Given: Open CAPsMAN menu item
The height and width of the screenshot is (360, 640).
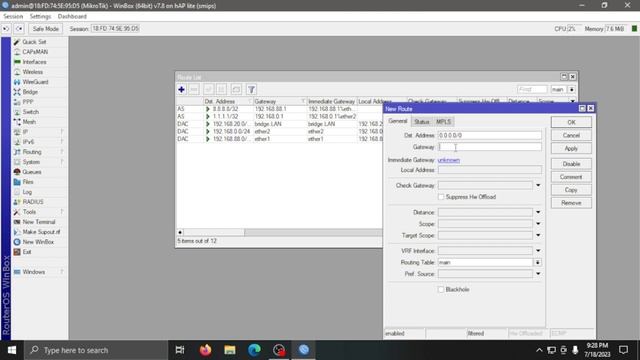Looking at the screenshot, I should pos(35,52).
